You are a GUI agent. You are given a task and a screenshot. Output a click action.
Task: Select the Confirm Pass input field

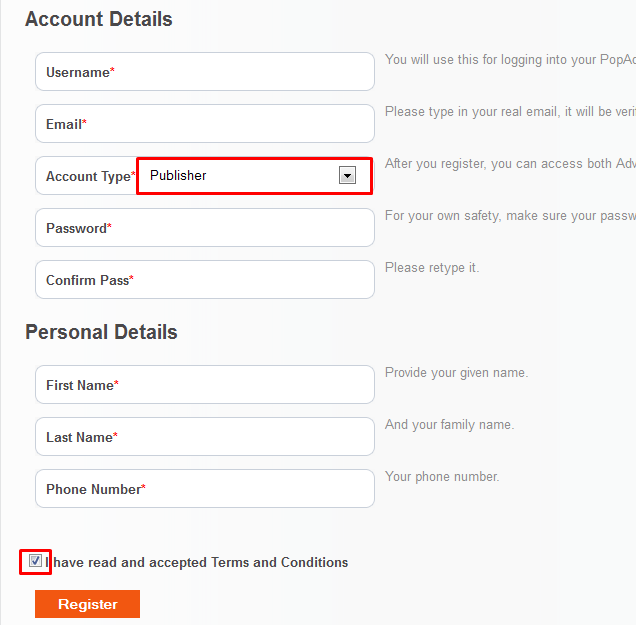coord(205,279)
